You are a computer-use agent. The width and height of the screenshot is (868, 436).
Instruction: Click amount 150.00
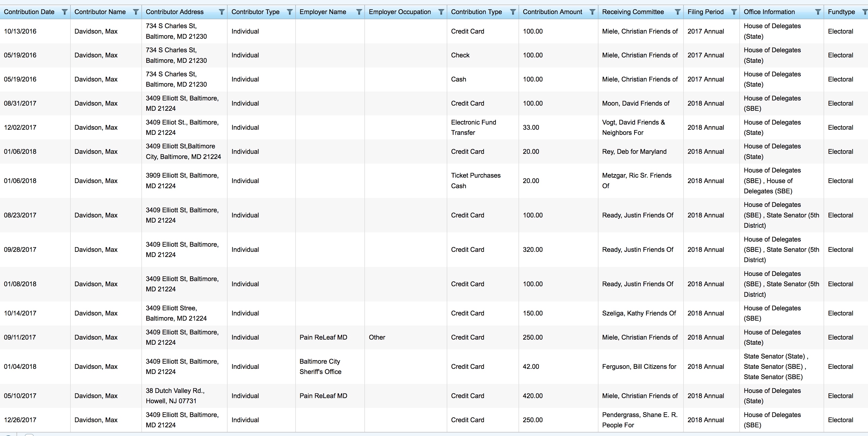click(533, 313)
